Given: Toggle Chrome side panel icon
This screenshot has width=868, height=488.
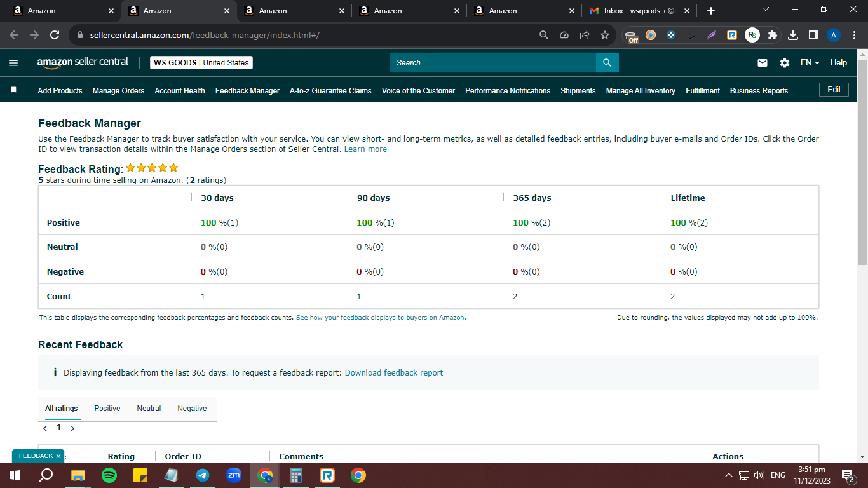Looking at the screenshot, I should 813,35.
